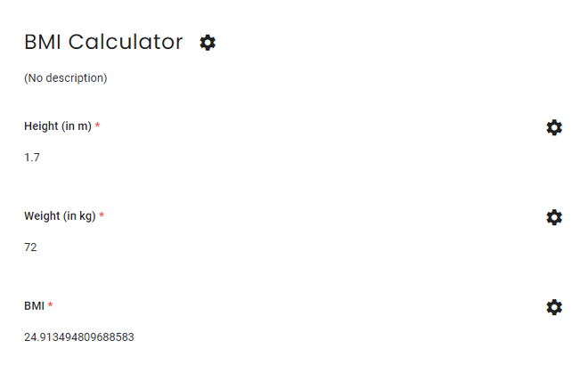
Task: Open form settings gear beside BMI Calculator title
Action: coord(208,42)
